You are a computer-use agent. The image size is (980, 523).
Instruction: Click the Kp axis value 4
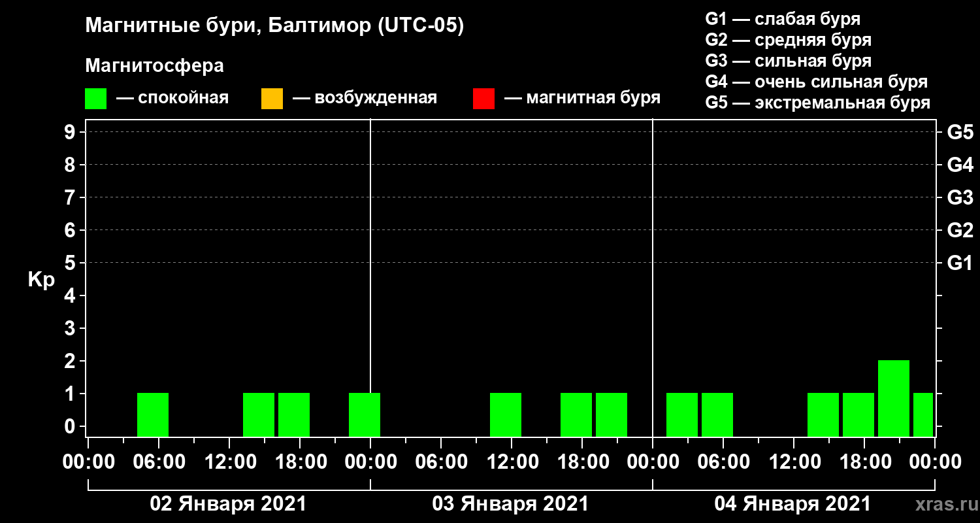tap(71, 295)
